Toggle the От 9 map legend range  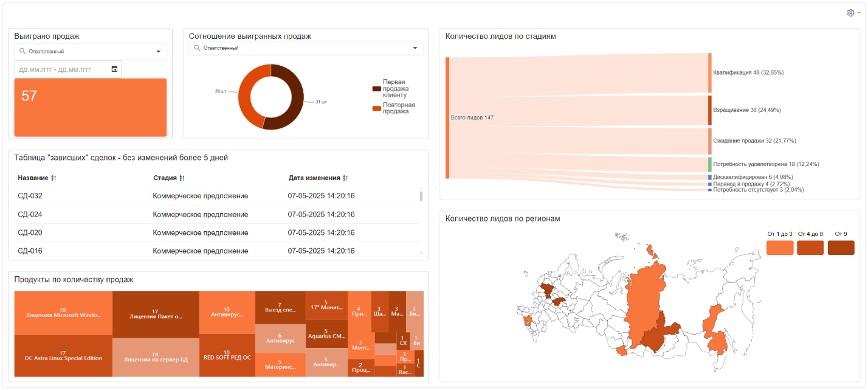841,247
